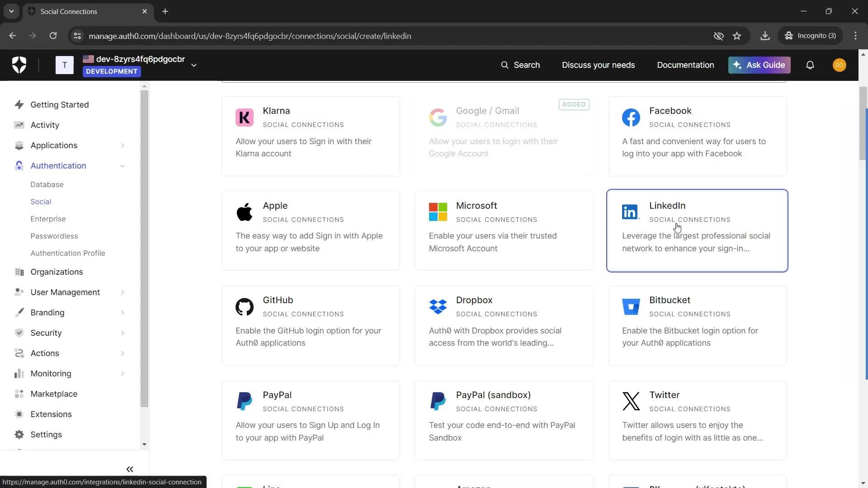Open the Documentation link
This screenshot has width=868, height=488.
pos(685,65)
